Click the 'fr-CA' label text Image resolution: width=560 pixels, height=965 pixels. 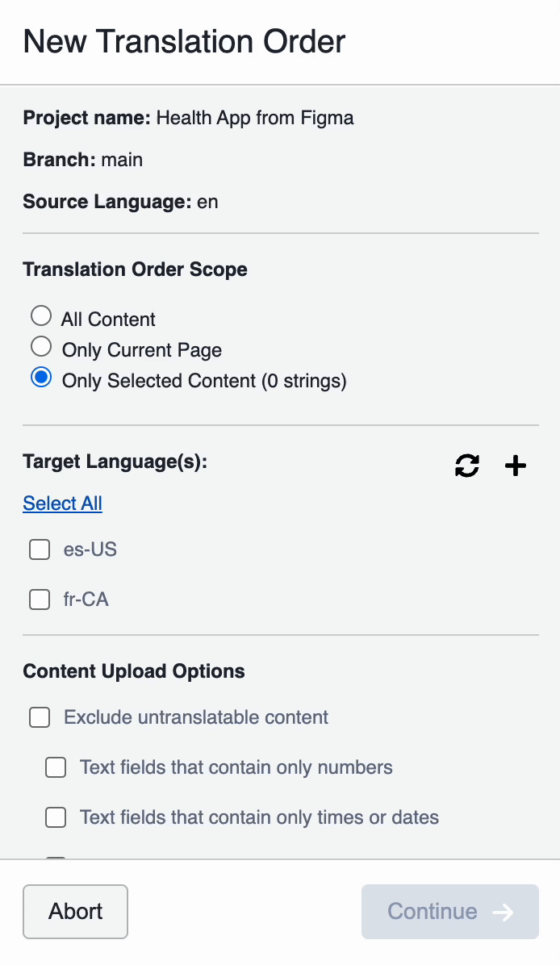(x=86, y=599)
